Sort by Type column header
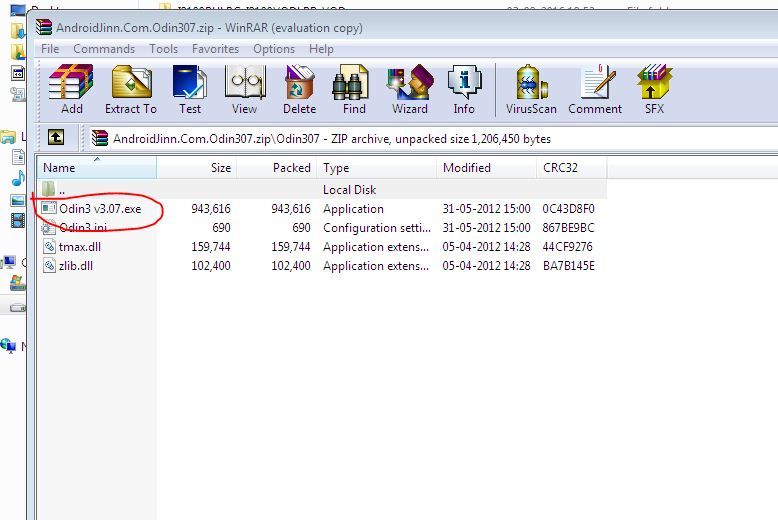 (377, 168)
